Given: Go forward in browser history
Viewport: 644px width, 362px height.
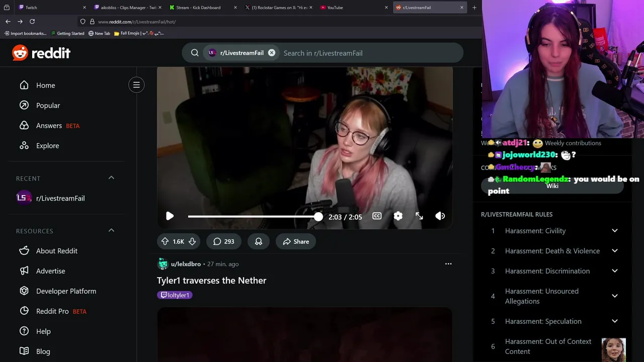Looking at the screenshot, I should [20, 22].
